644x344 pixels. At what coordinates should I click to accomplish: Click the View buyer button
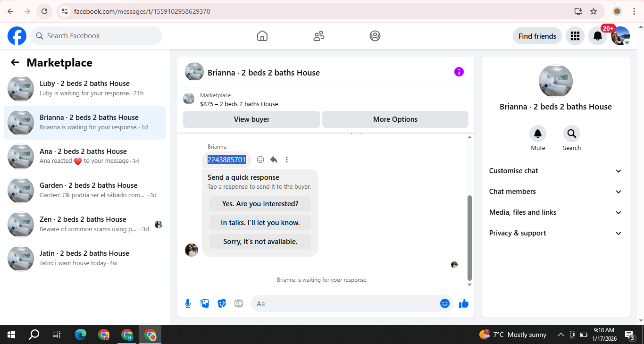[251, 119]
